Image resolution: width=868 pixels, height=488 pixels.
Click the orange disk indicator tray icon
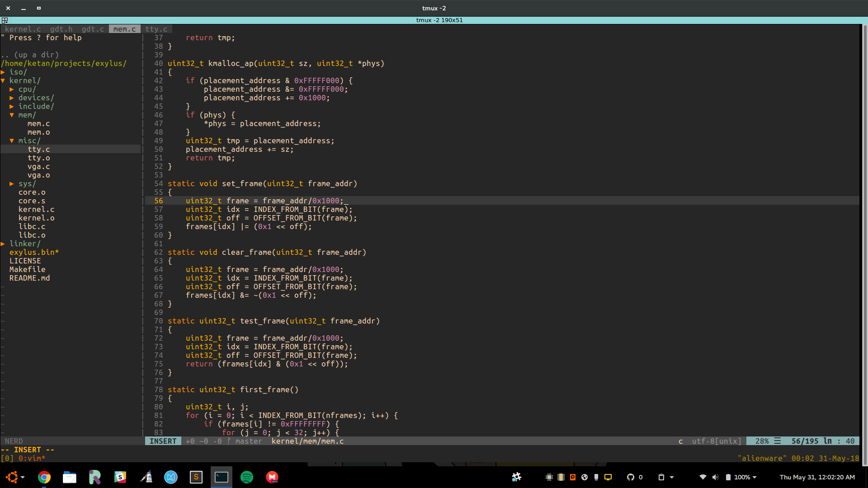573,477
